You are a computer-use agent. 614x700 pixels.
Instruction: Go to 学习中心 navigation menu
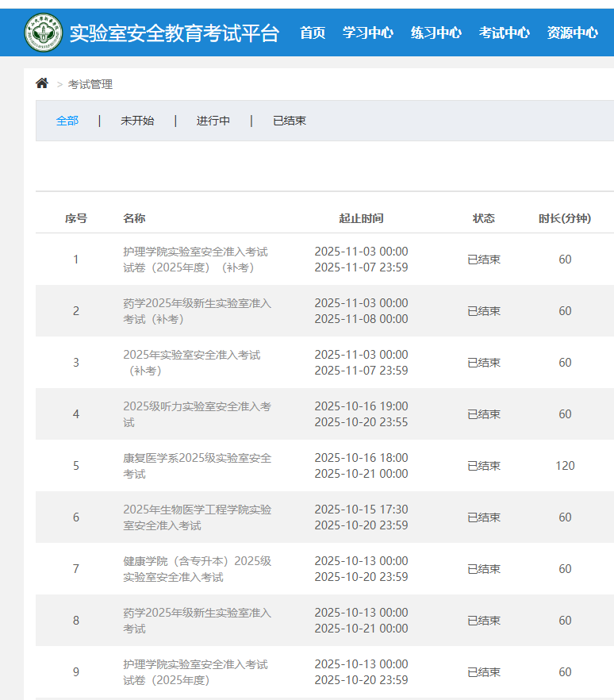[x=367, y=33]
